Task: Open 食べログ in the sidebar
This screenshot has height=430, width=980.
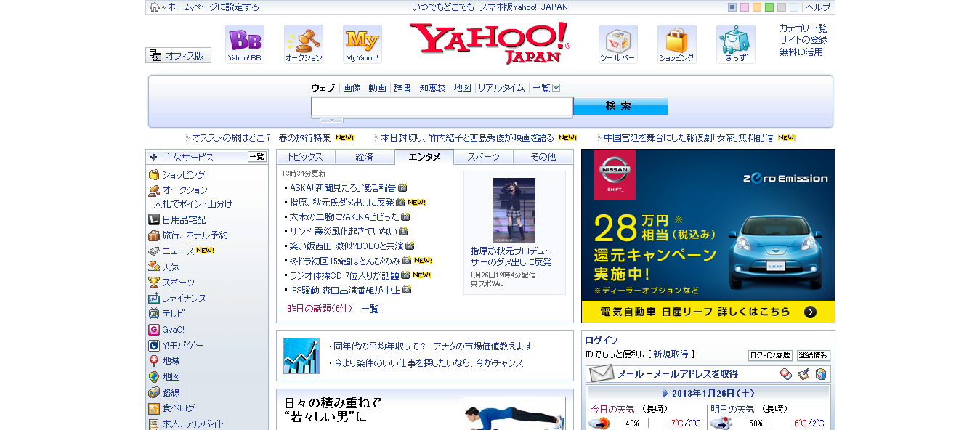Action: coord(178,408)
